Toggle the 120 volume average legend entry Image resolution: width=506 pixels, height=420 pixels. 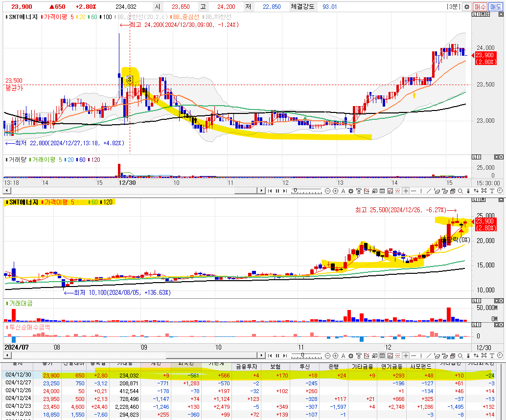pyautogui.click(x=94, y=159)
